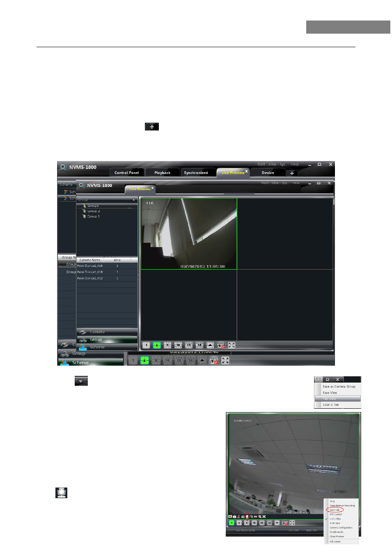Image resolution: width=392 pixels, height=554 pixels.
Task: Open more layouts arrow in floating window
Action: tap(210, 346)
